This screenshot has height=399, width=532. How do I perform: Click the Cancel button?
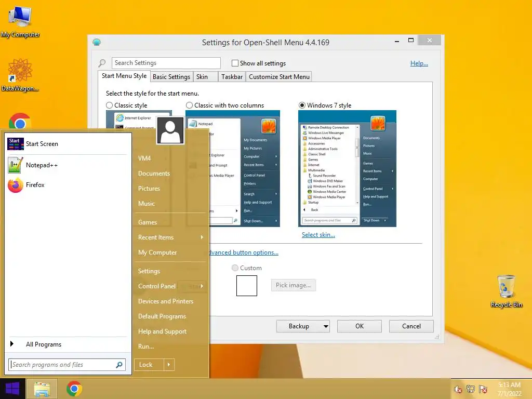click(x=411, y=326)
